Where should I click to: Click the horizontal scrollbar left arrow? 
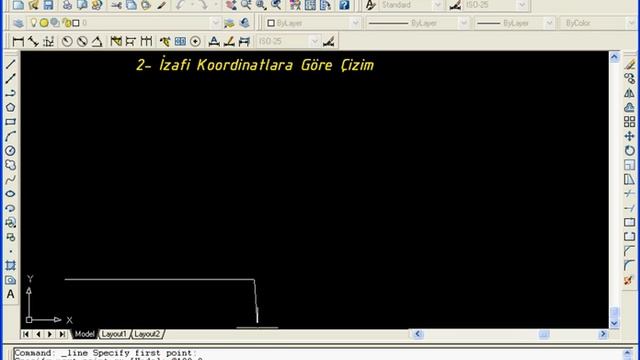click(x=418, y=334)
